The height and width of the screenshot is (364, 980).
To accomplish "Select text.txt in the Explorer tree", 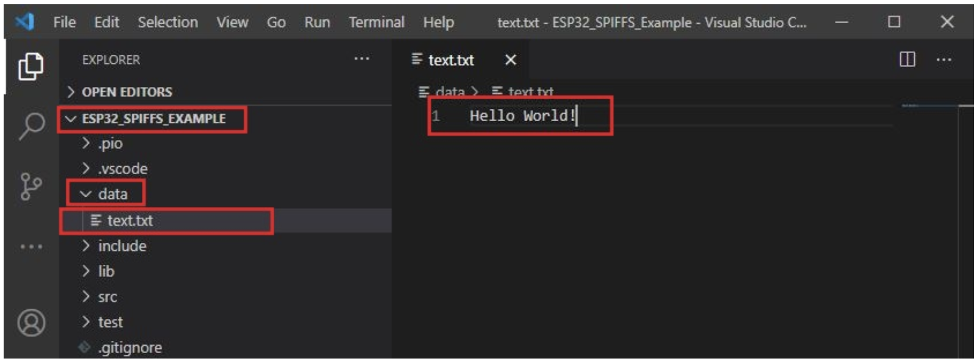I will pyautogui.click(x=225, y=220).
